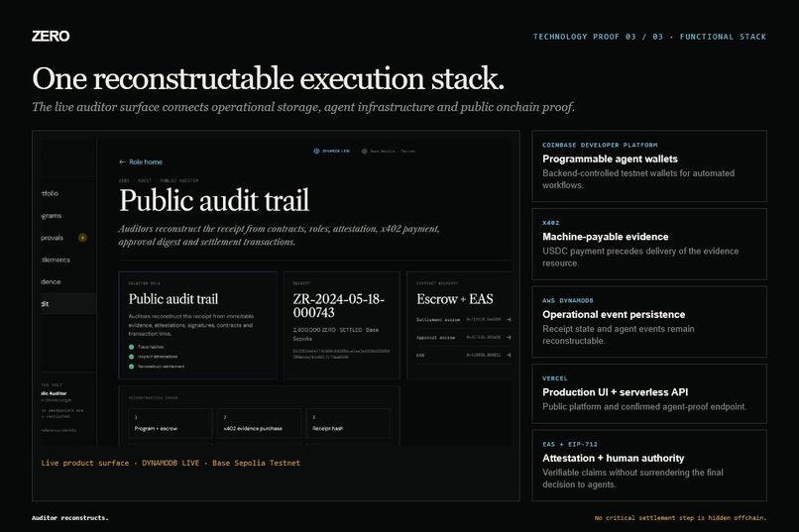Click the AWS DYNAMODB label
This screenshot has height=532, width=799.
coord(568,301)
